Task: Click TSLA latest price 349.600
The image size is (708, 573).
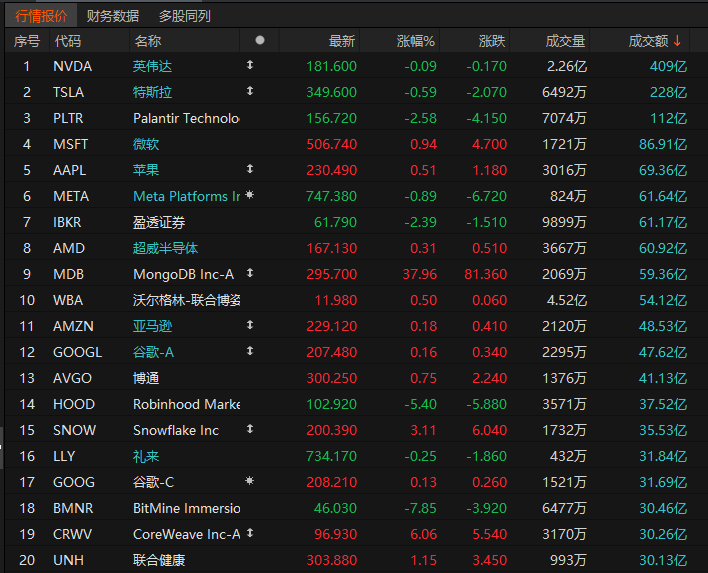Action: [331, 93]
